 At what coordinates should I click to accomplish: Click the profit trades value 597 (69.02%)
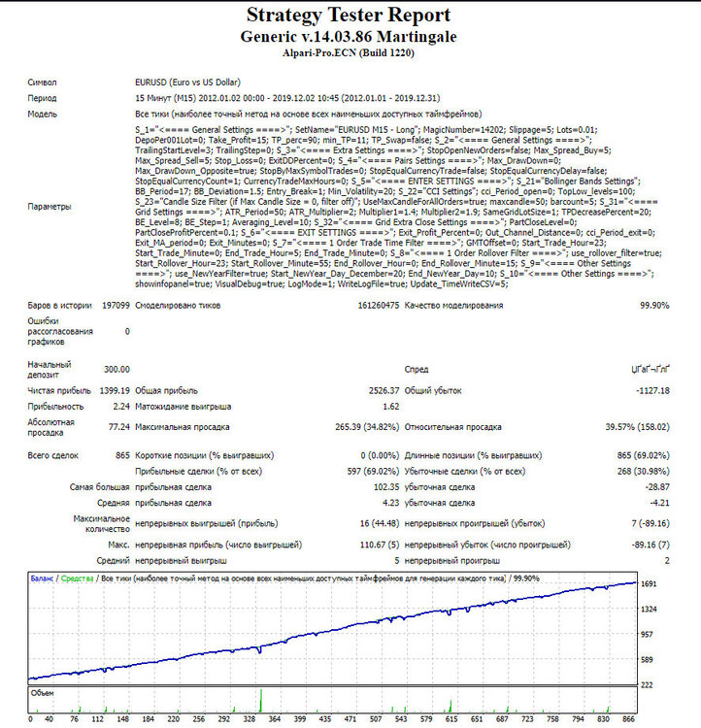pyautogui.click(x=373, y=471)
